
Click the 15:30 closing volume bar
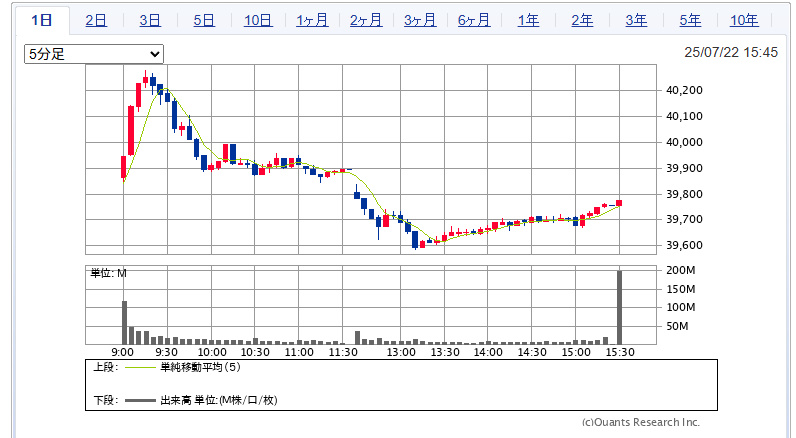619,308
